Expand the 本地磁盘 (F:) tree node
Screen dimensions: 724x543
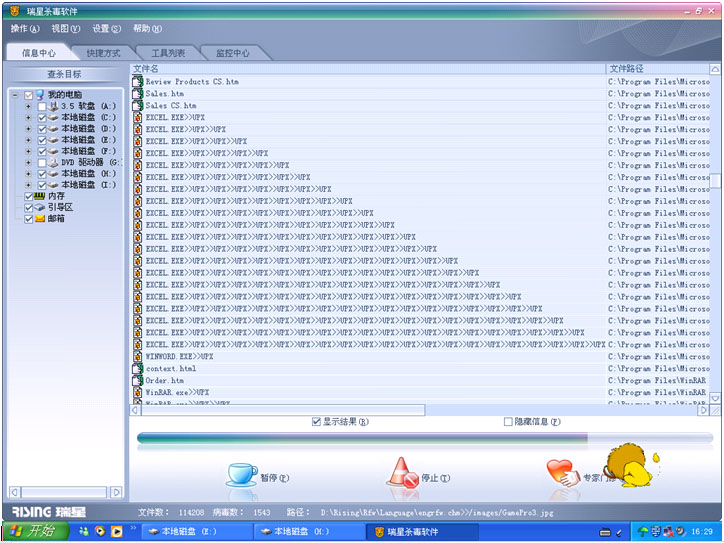29,151
